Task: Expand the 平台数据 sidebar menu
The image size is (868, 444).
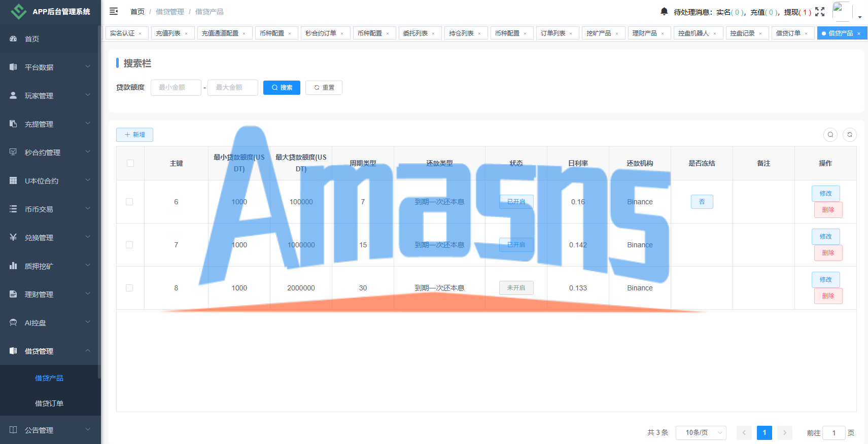Action: pos(50,67)
